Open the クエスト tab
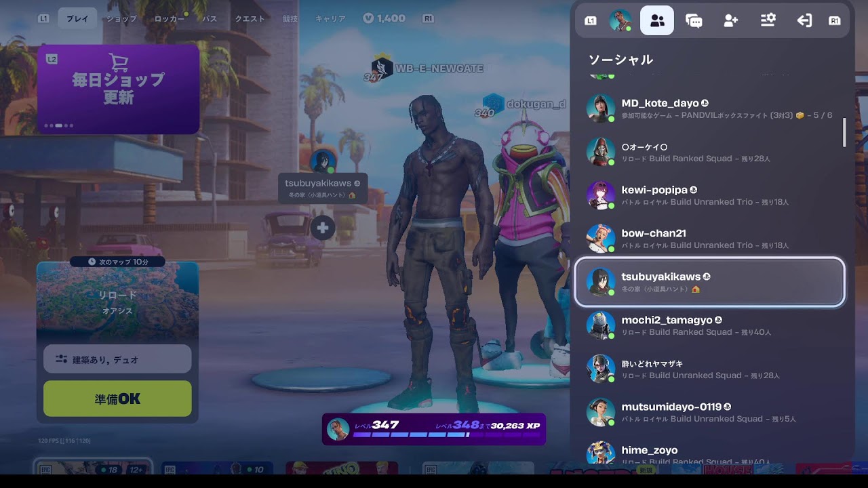This screenshot has width=868, height=488. point(250,19)
